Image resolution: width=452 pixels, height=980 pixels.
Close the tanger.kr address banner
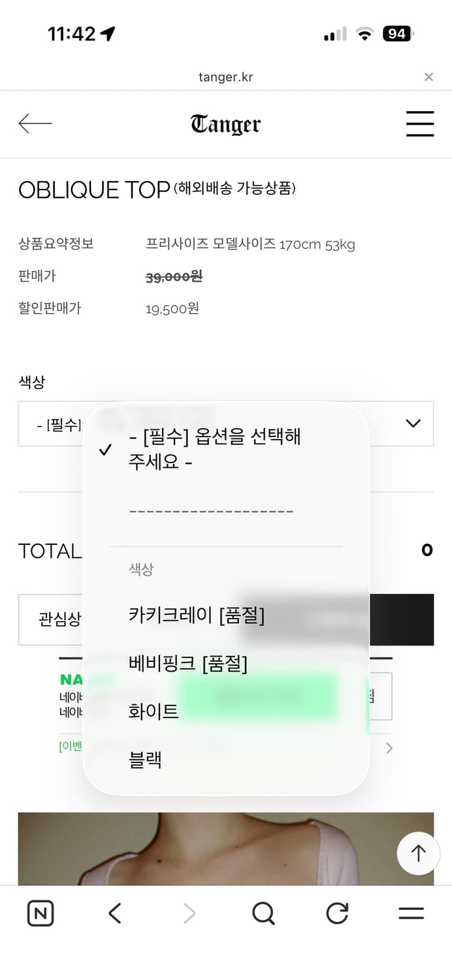coord(428,77)
